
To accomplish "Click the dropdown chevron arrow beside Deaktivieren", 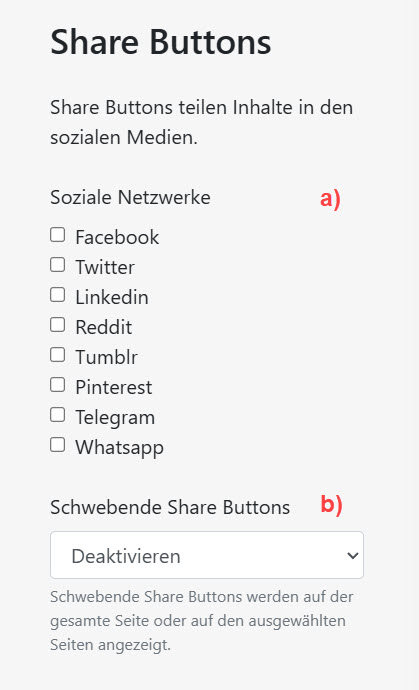I will pyautogui.click(x=353, y=555).
